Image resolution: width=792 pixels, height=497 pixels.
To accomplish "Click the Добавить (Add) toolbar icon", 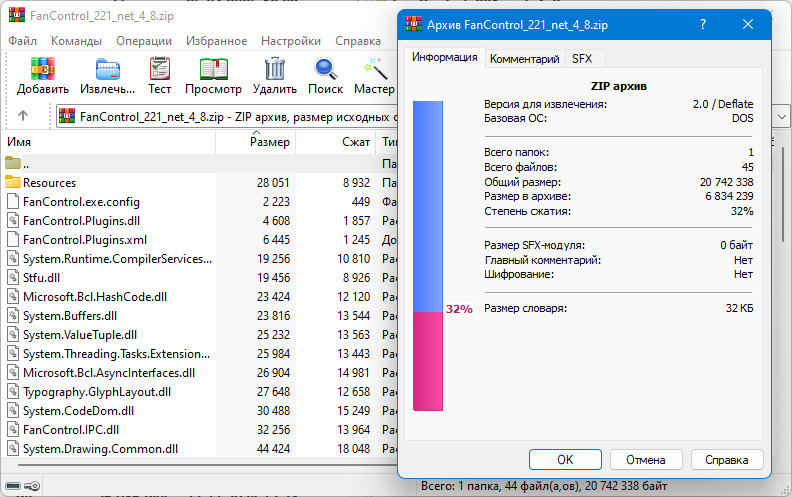I will click(43, 69).
